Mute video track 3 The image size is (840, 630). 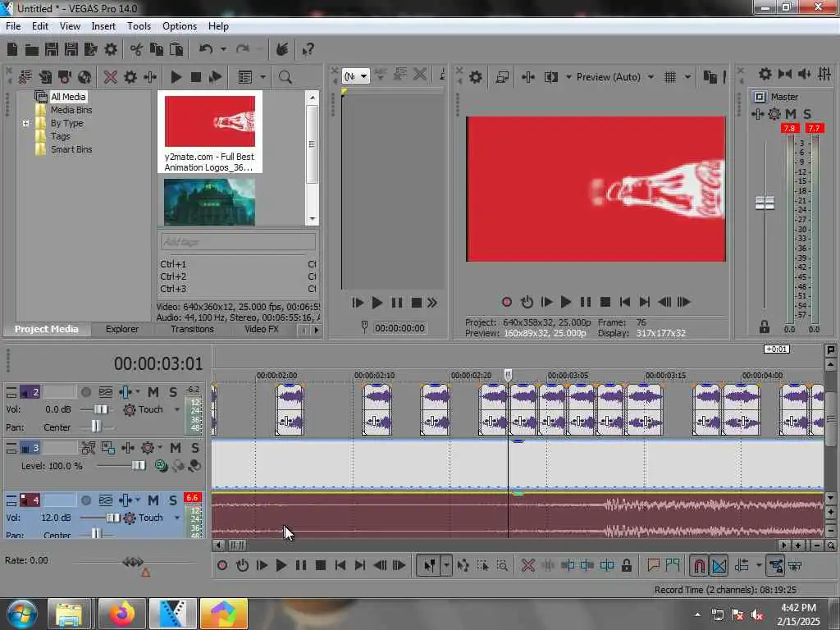[x=176, y=448]
